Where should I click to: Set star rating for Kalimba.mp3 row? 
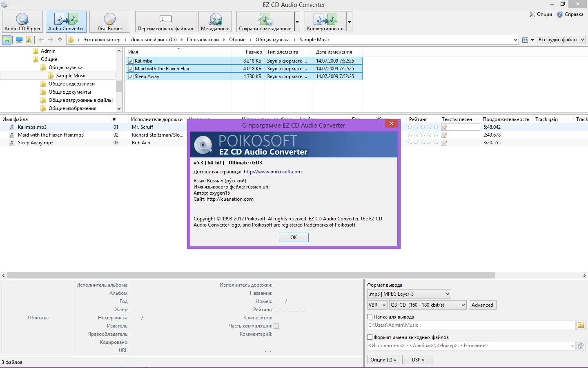point(423,127)
